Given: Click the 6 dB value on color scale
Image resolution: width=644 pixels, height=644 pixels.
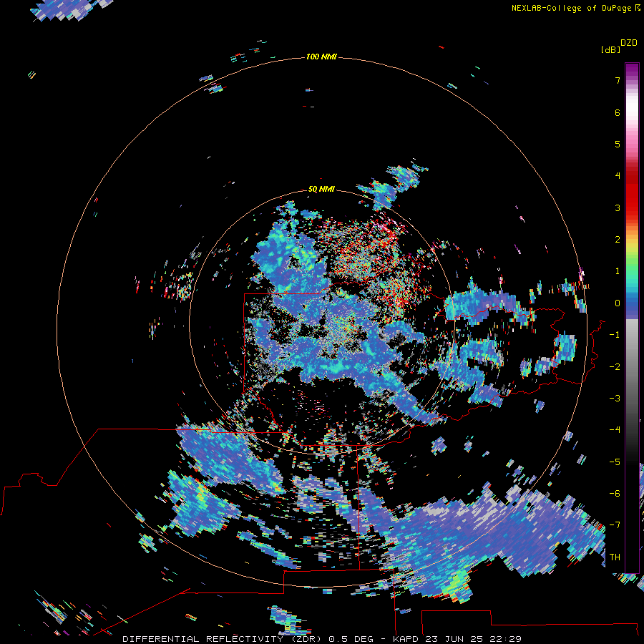Looking at the screenshot, I should (618, 112).
